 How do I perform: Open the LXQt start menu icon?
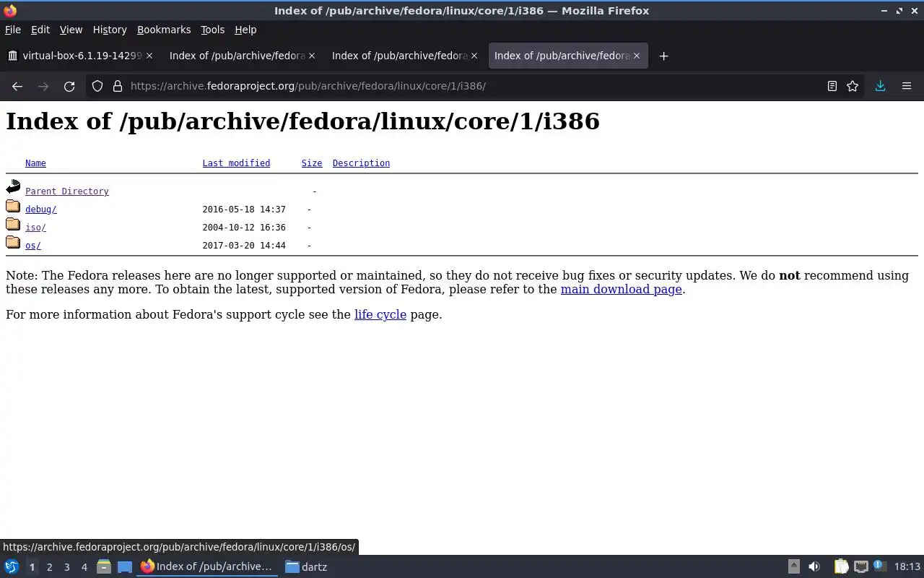pos(11,566)
